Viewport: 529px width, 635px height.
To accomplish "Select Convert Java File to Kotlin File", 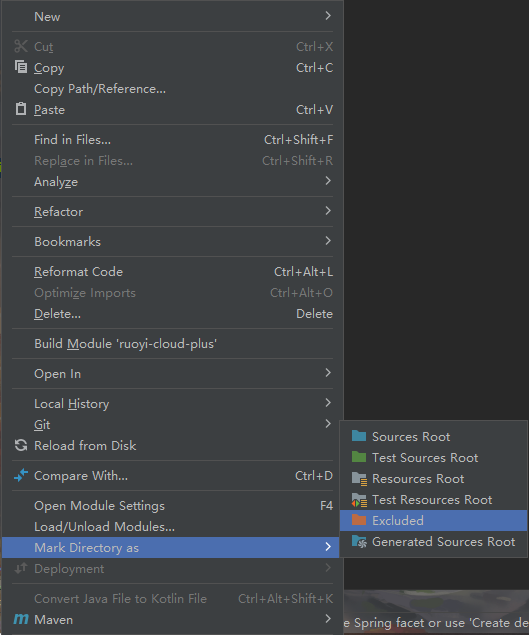I will 173,599.
